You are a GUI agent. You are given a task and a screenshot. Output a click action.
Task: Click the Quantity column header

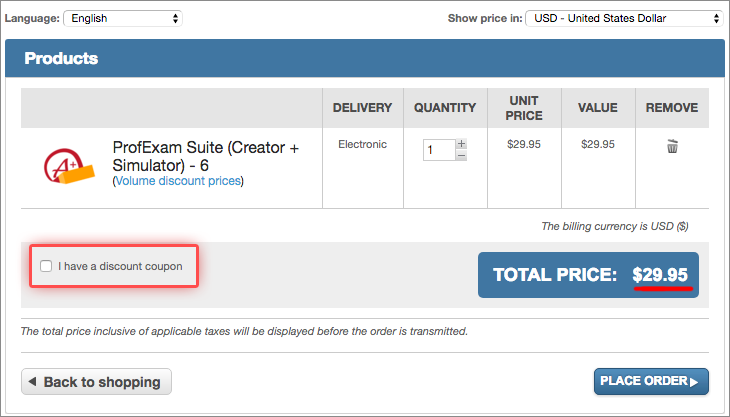pyautogui.click(x=445, y=108)
